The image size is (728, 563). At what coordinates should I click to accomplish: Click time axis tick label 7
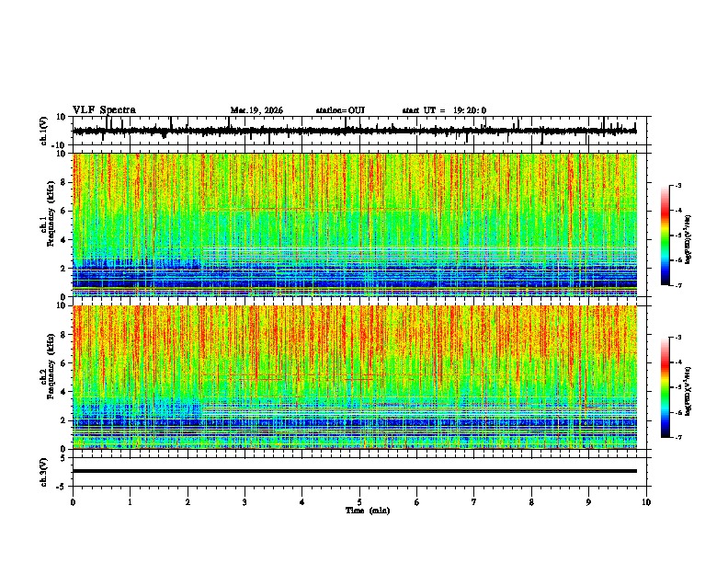point(474,502)
